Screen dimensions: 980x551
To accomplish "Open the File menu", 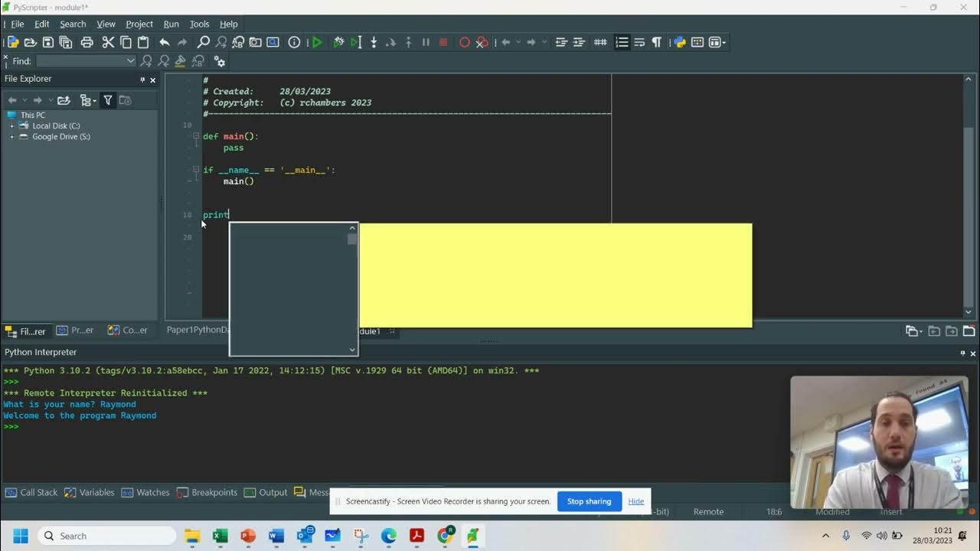I will (18, 24).
